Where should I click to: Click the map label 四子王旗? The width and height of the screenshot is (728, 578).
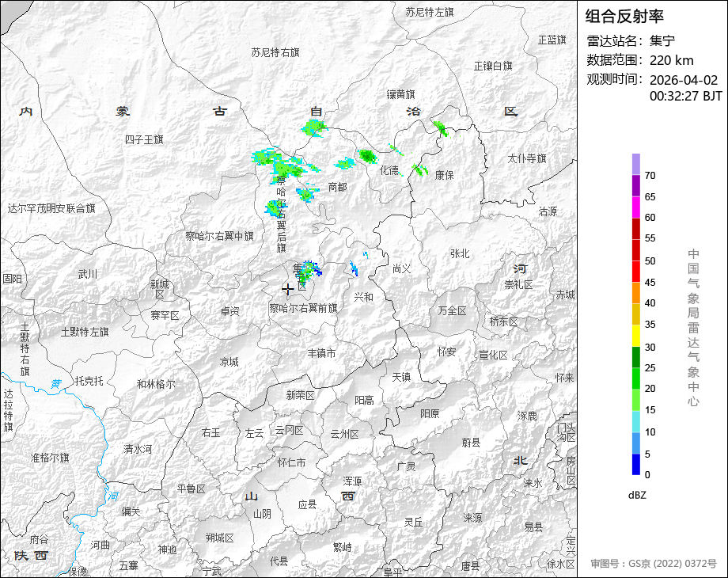[144, 140]
